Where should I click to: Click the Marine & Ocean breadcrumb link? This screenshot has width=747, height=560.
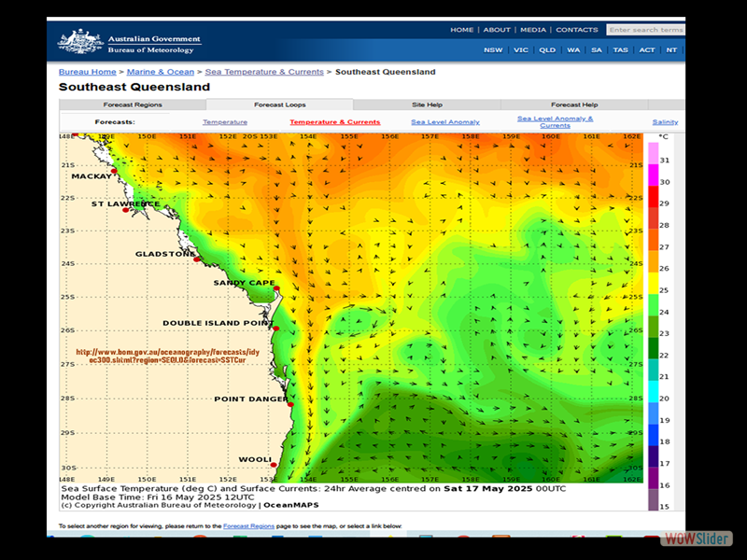pos(161,72)
